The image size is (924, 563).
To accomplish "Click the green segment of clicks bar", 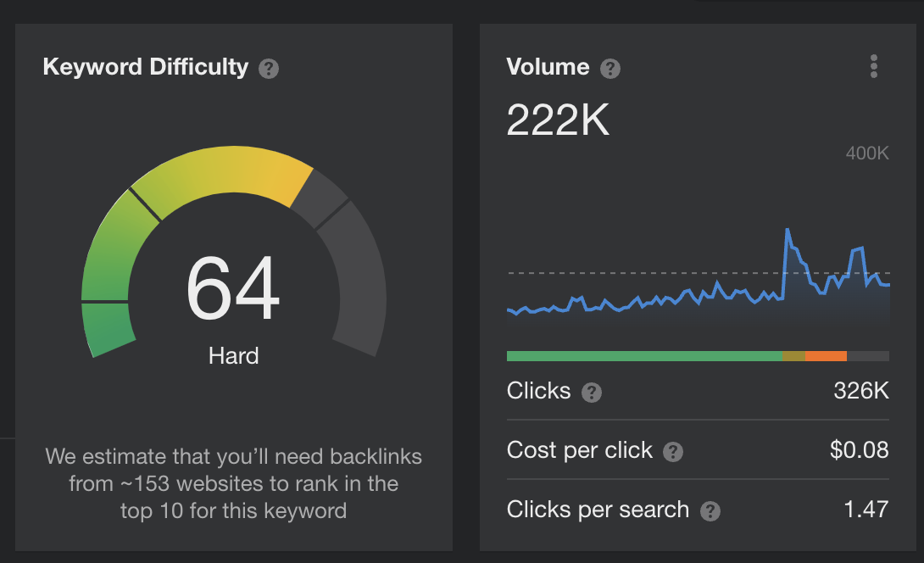I will (644, 356).
